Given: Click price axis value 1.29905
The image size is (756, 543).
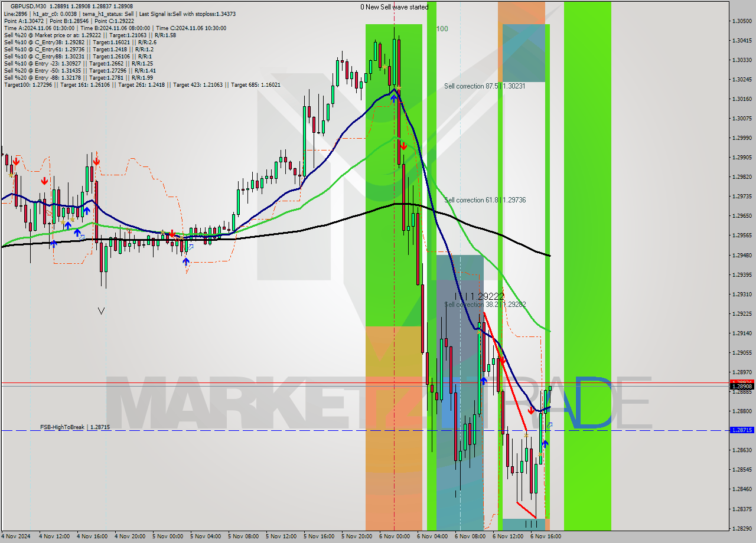Looking at the screenshot, I should coord(742,157).
